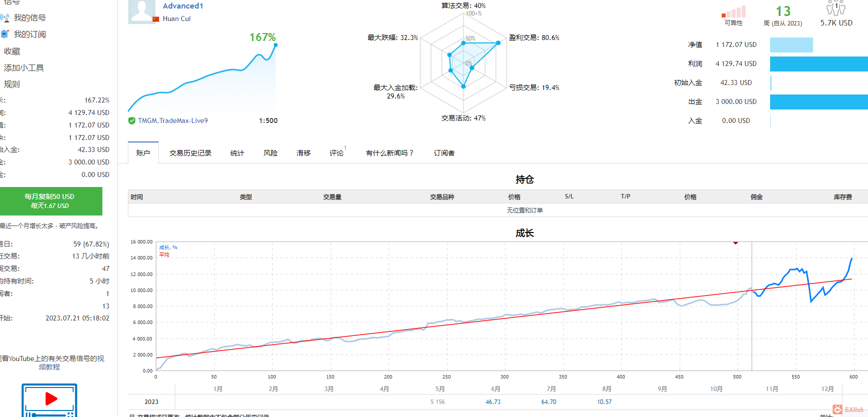Click the 交易量 column header

[332, 197]
